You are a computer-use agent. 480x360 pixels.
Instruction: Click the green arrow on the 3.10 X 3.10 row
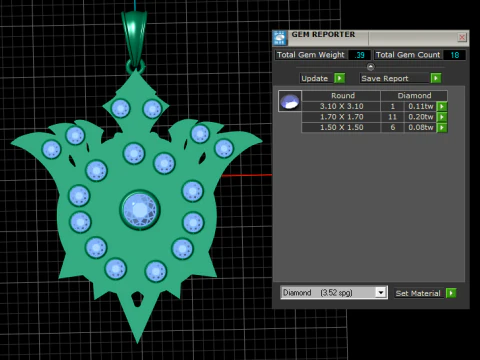point(442,106)
